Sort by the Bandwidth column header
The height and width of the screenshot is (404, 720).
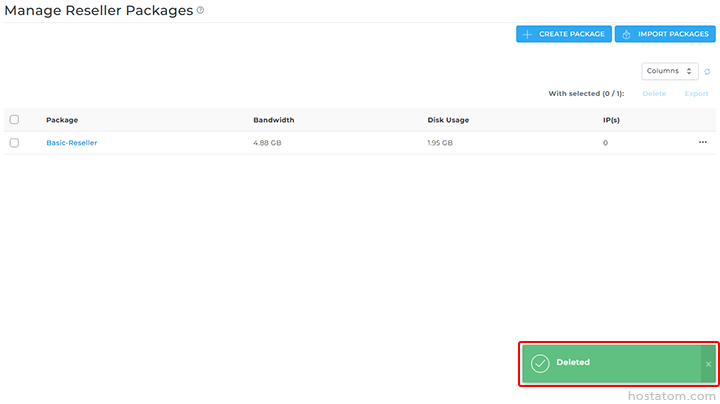tap(273, 120)
